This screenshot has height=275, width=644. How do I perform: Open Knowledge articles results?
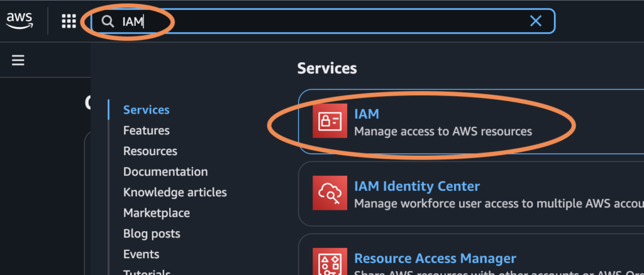coord(175,192)
